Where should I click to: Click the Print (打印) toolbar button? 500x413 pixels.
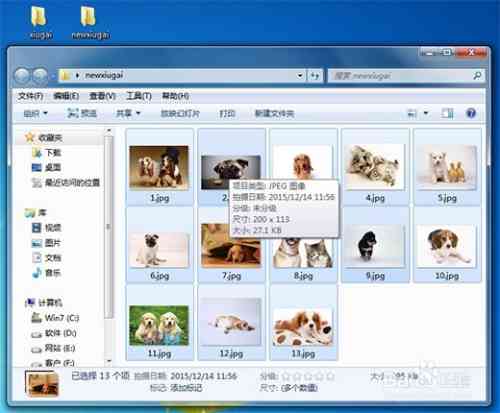pos(227,114)
